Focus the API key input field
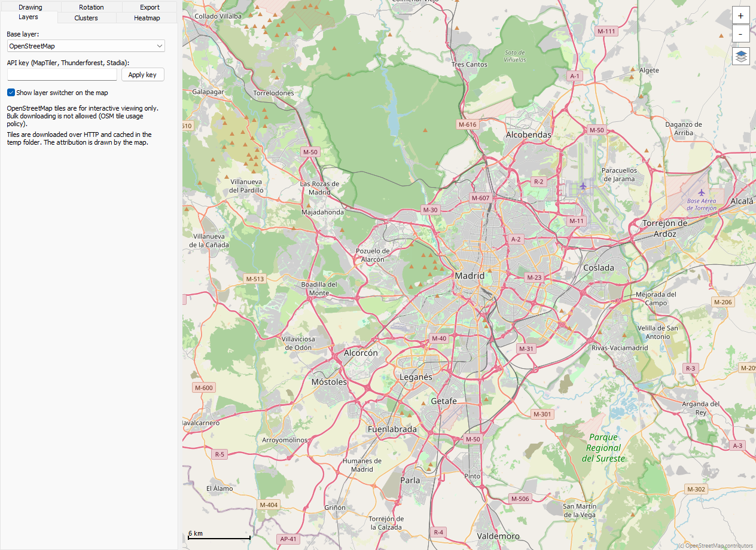Image resolution: width=756 pixels, height=550 pixels. [62, 75]
